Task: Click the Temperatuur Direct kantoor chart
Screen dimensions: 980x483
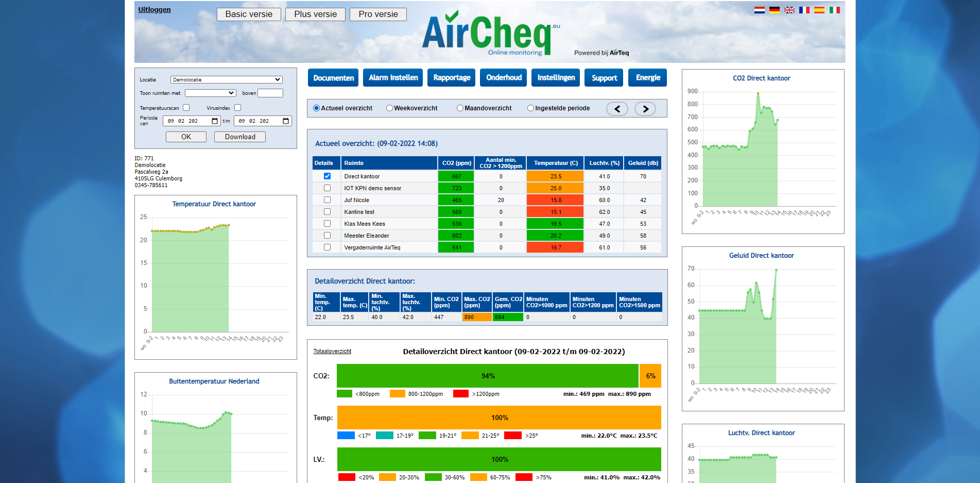Action: [215, 277]
